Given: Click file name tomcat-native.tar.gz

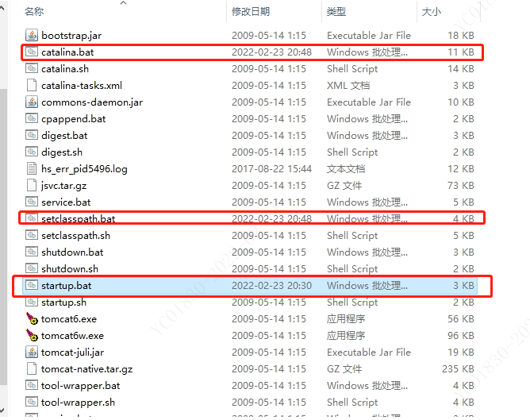Looking at the screenshot, I should pos(86,369).
